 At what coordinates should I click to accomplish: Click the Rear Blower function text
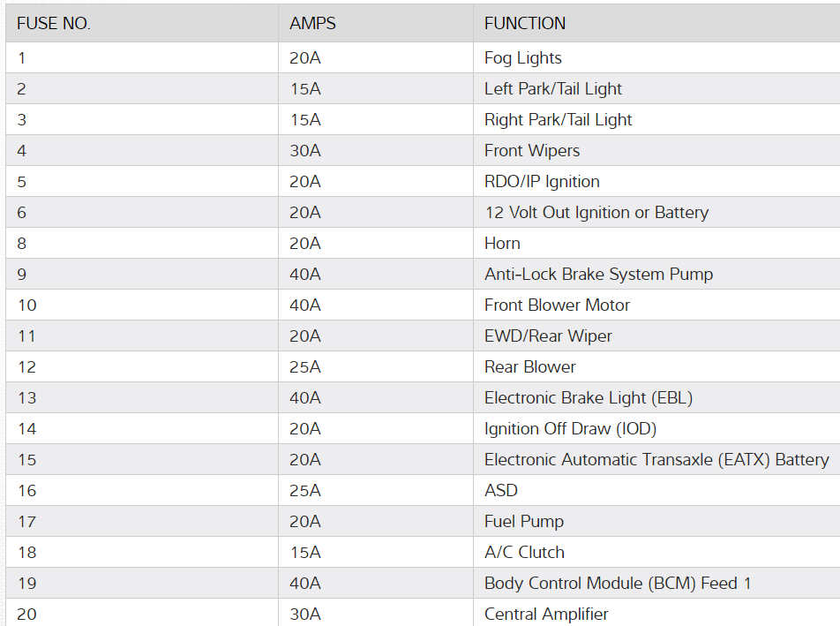(529, 367)
